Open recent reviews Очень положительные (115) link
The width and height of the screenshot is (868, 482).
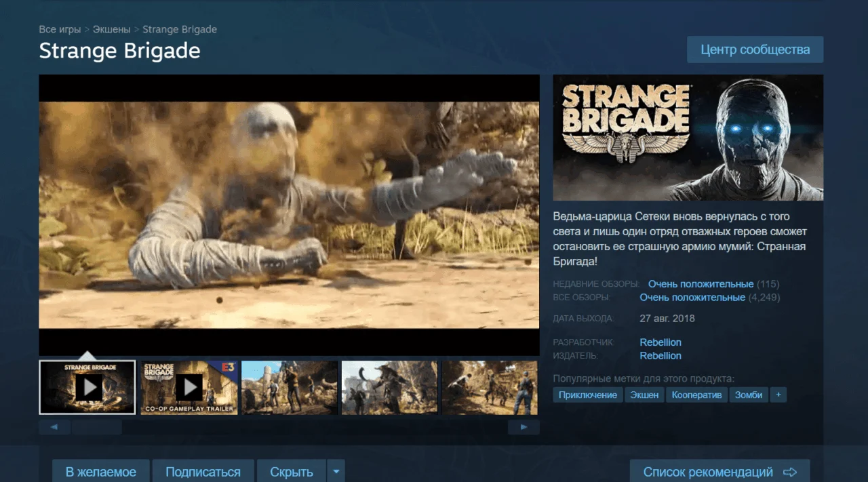701,284
